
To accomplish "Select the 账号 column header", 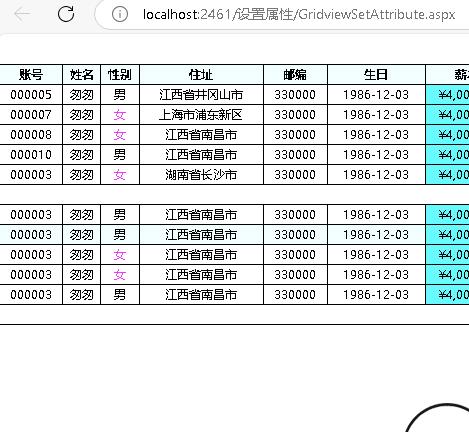I will click(31, 75).
